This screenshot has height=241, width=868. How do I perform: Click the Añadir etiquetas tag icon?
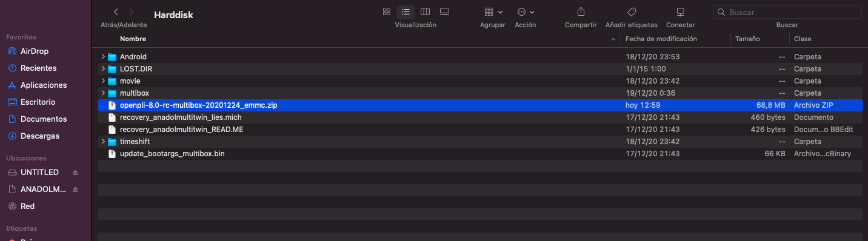click(x=631, y=12)
